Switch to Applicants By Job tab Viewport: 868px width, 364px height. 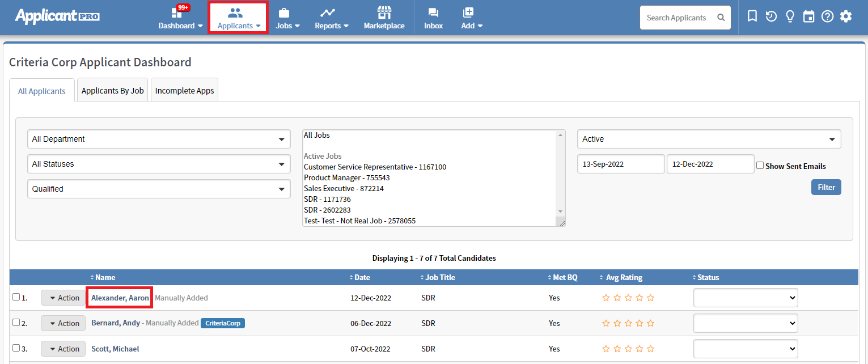112,91
